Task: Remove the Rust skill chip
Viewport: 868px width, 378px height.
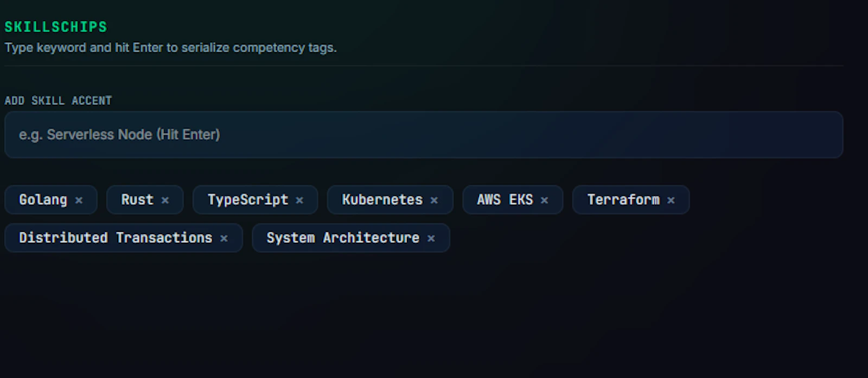Action: point(165,200)
